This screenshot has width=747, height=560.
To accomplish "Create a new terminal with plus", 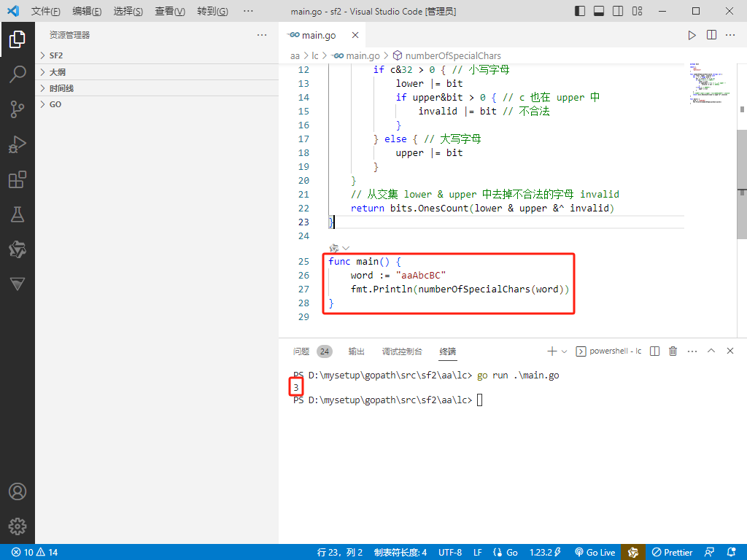I will pos(551,351).
